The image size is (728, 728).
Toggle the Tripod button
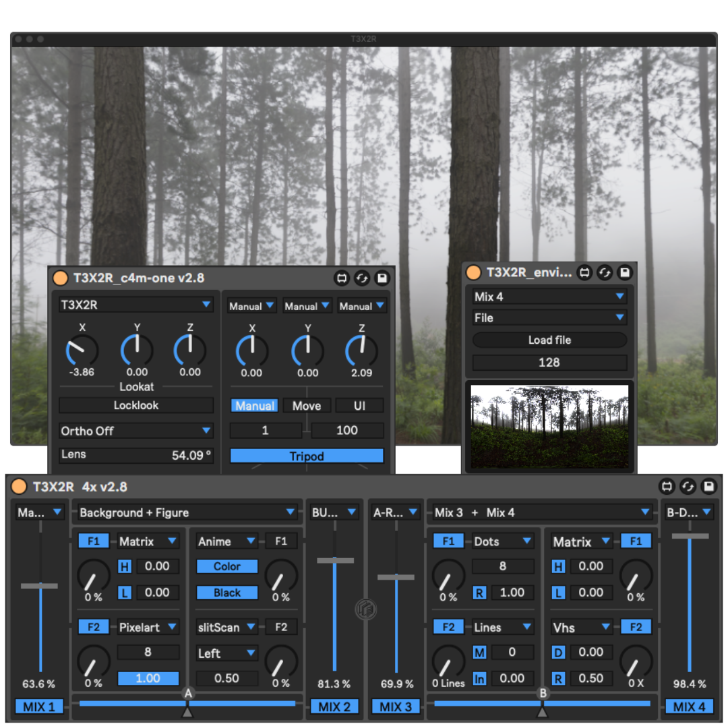307,456
